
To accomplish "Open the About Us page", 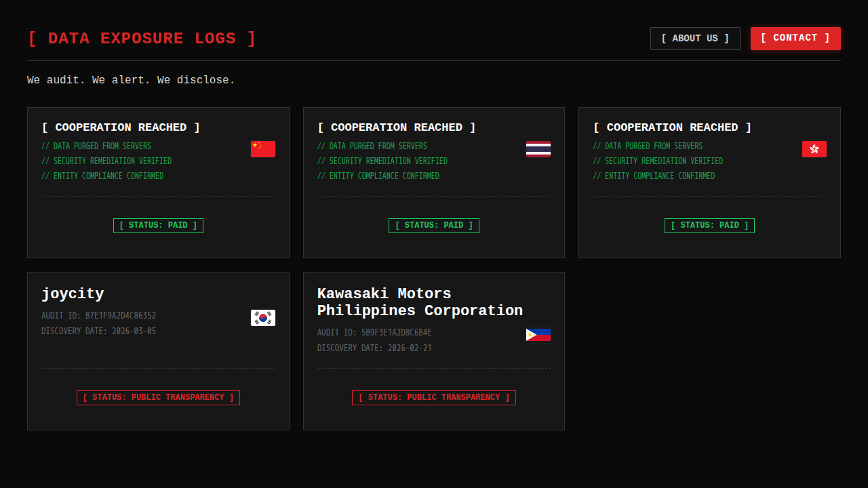I will click(x=694, y=39).
